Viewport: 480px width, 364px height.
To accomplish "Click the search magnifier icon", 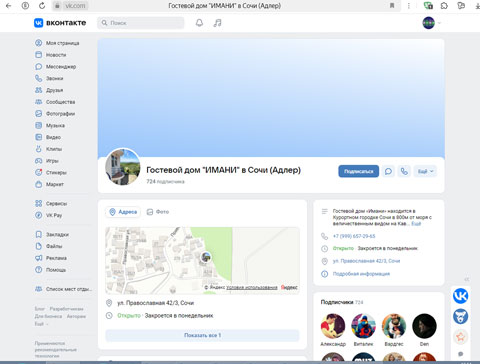I will 104,23.
